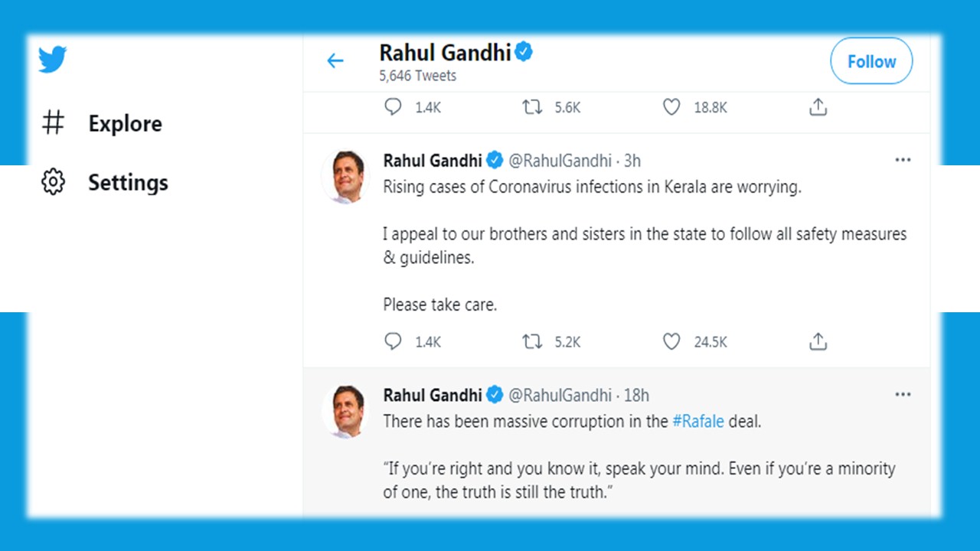Open the #Rafale hashtag link
Screen dimensions: 980x551
coord(697,421)
